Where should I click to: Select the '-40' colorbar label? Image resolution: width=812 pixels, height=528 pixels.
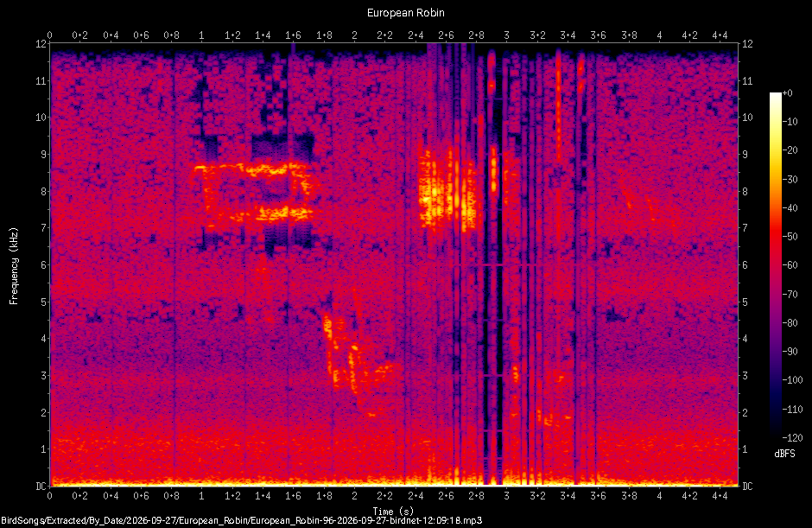coord(790,207)
